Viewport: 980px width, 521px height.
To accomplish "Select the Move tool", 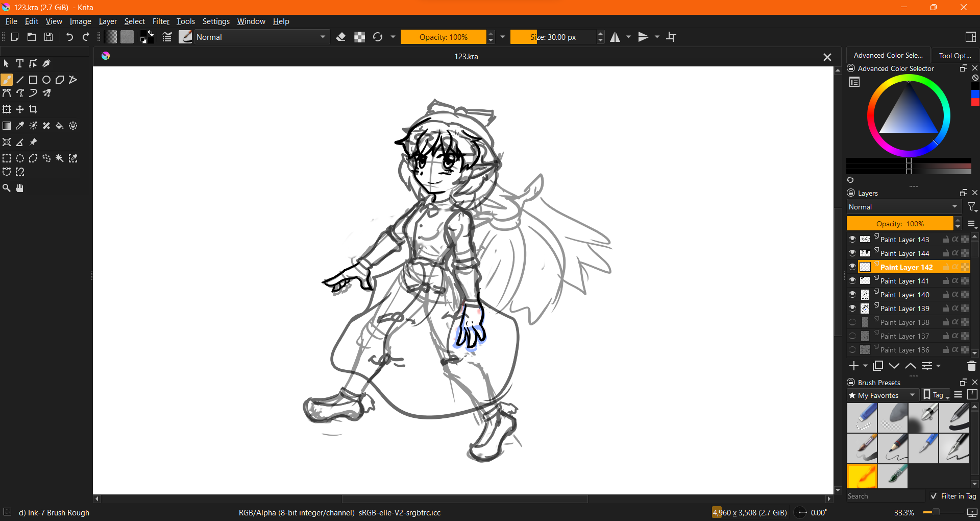I will coord(20,109).
